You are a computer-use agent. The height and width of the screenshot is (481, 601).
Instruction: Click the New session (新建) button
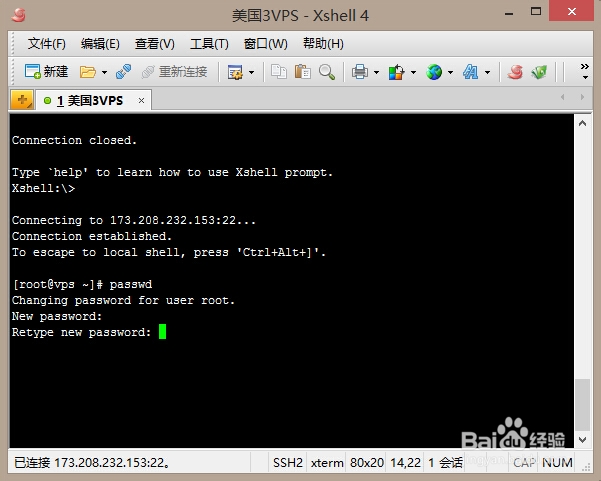(x=46, y=72)
